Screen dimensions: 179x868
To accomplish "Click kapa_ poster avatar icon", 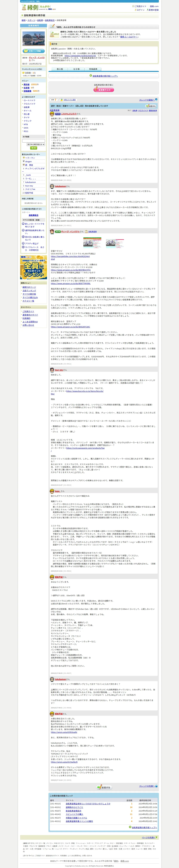I will point(52,491).
